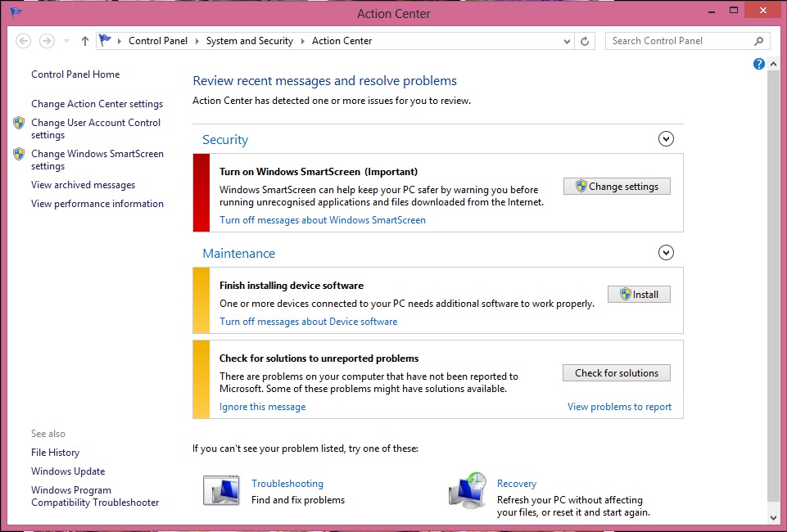Open the recent locations dropdown arrow
Screen dimensions: 787x532
coord(67,41)
